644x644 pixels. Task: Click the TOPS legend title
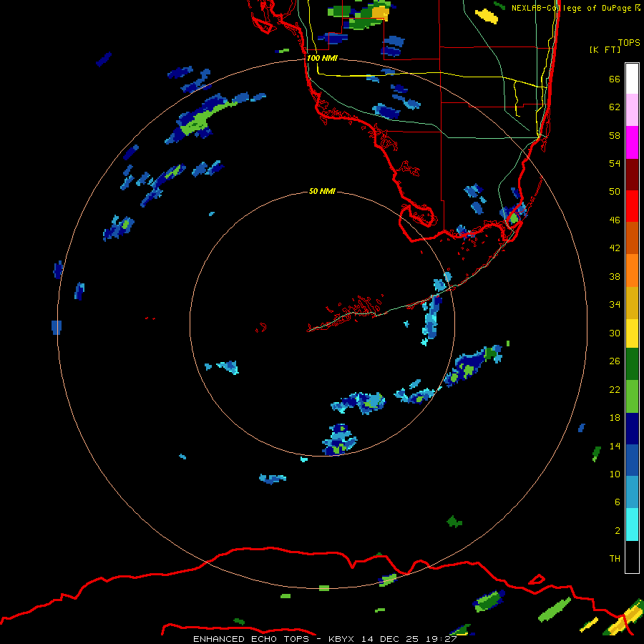(x=629, y=42)
